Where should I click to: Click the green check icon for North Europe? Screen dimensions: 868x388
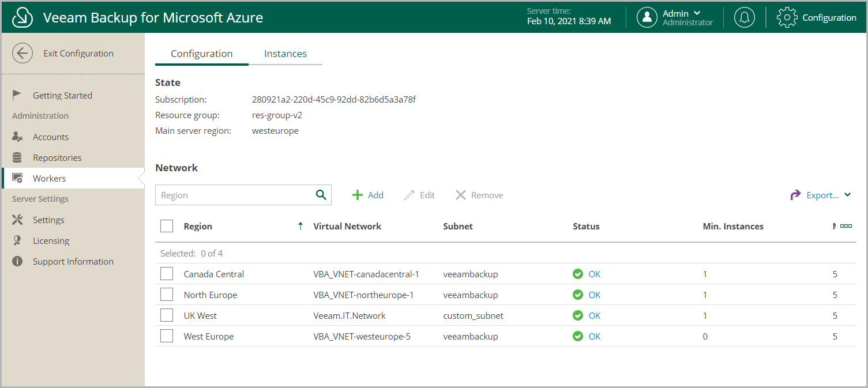click(x=578, y=295)
